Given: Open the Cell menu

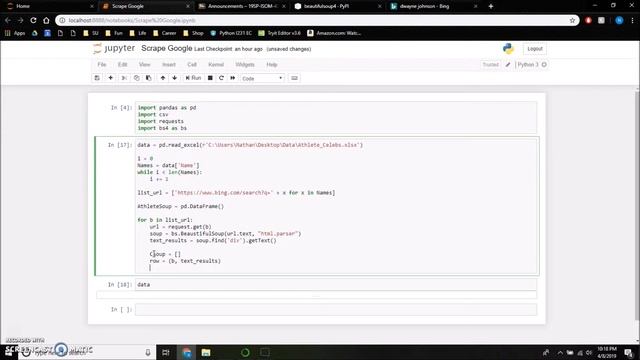Looking at the screenshot, I should coord(192,64).
